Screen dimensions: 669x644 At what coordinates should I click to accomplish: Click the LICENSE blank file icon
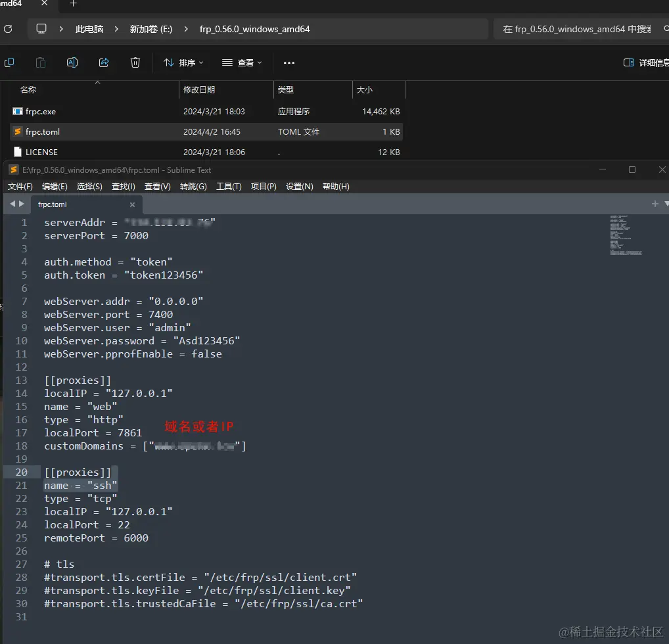tap(18, 152)
